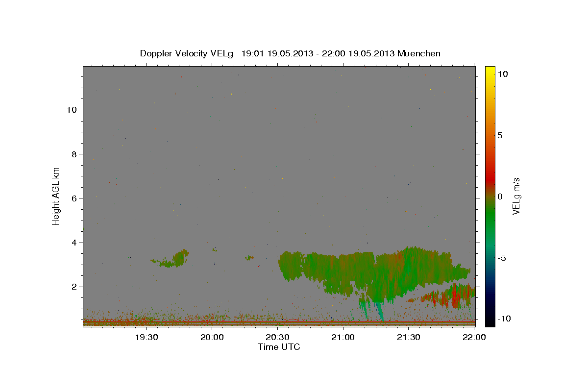Click the red updraft region near 21:50
588x392 pixels.
[x=456, y=295]
